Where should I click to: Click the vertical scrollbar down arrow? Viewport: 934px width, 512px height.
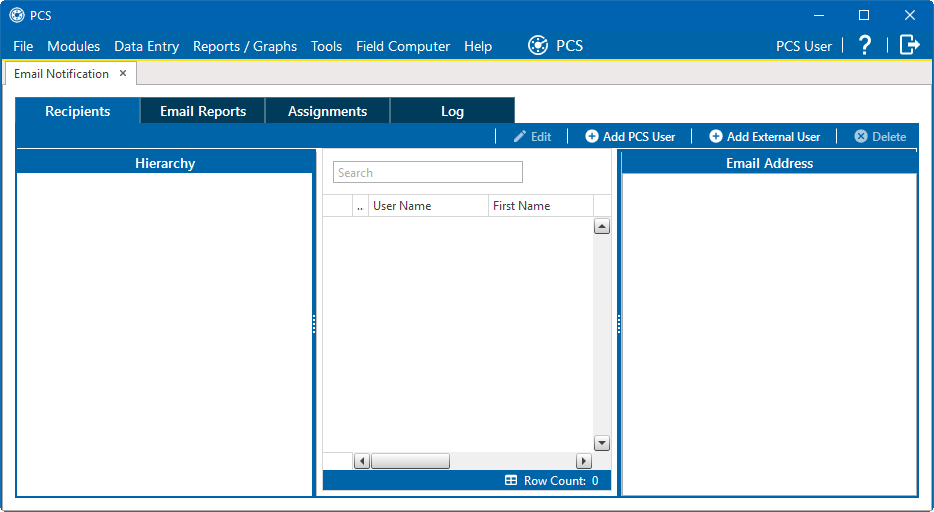602,443
